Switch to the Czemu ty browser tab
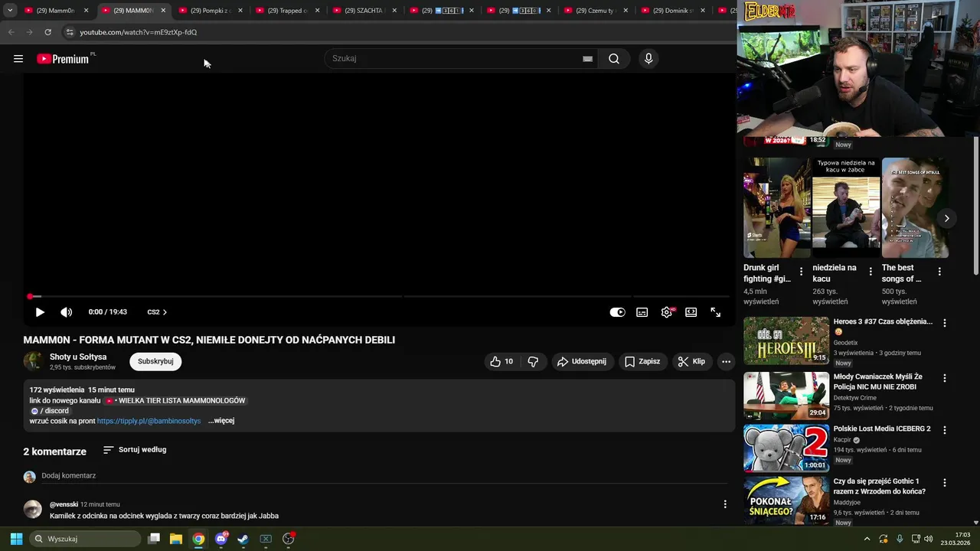Screen dimensions: 980x551 pyautogui.click(x=596, y=11)
